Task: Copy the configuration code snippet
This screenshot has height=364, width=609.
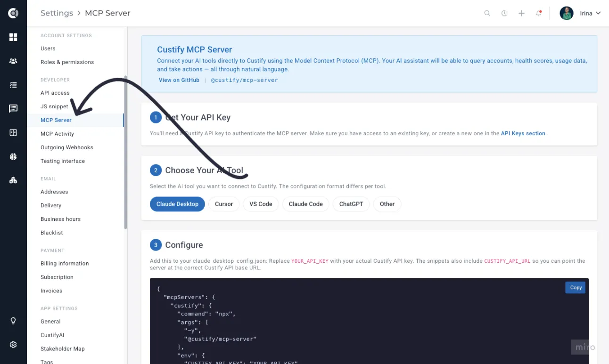Action: pos(576,287)
